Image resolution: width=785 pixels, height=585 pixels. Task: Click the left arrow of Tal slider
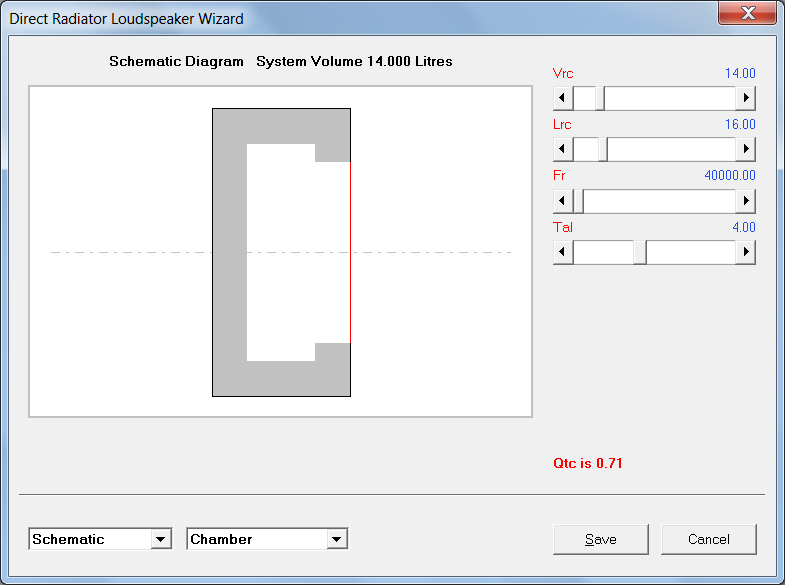[x=563, y=252]
